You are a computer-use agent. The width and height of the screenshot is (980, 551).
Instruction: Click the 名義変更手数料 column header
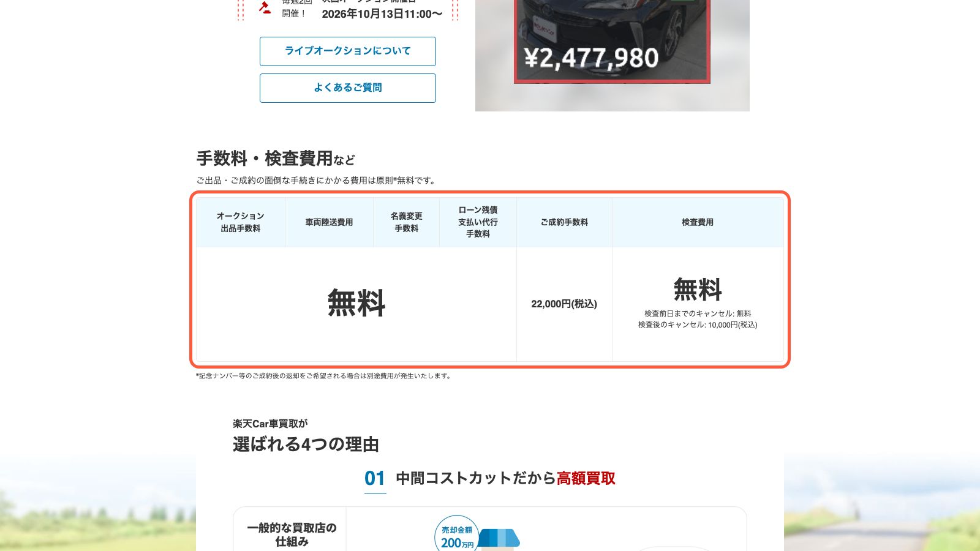(x=406, y=222)
